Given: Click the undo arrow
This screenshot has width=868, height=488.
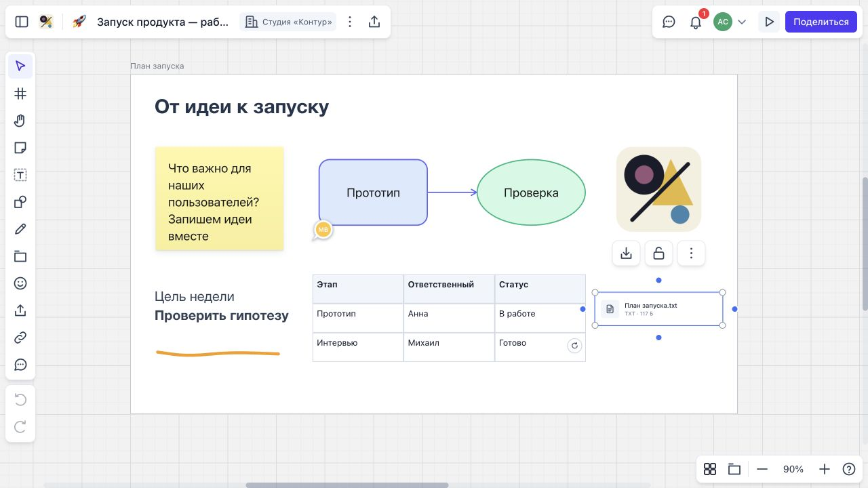Looking at the screenshot, I should coord(20,400).
